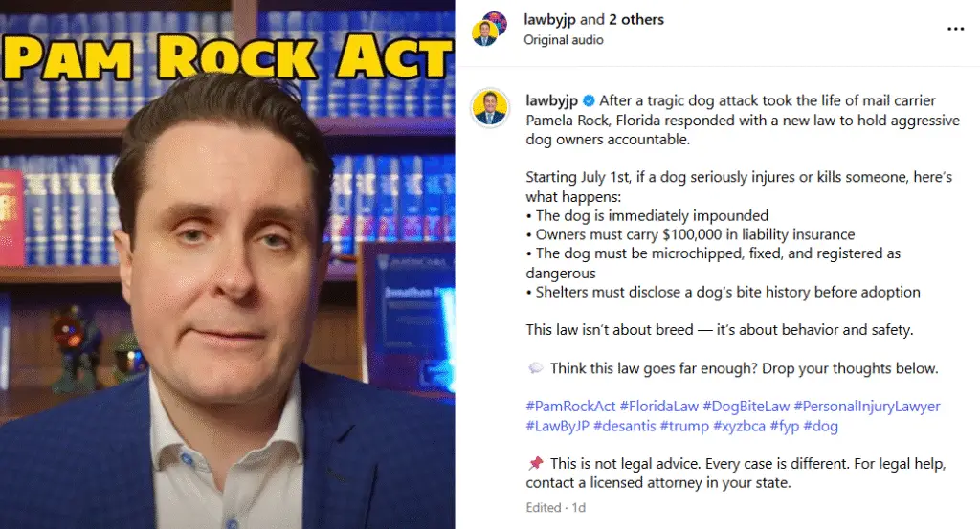The width and height of the screenshot is (980, 529).
Task: Open the #PamRockAct hashtag
Action: coord(570,406)
